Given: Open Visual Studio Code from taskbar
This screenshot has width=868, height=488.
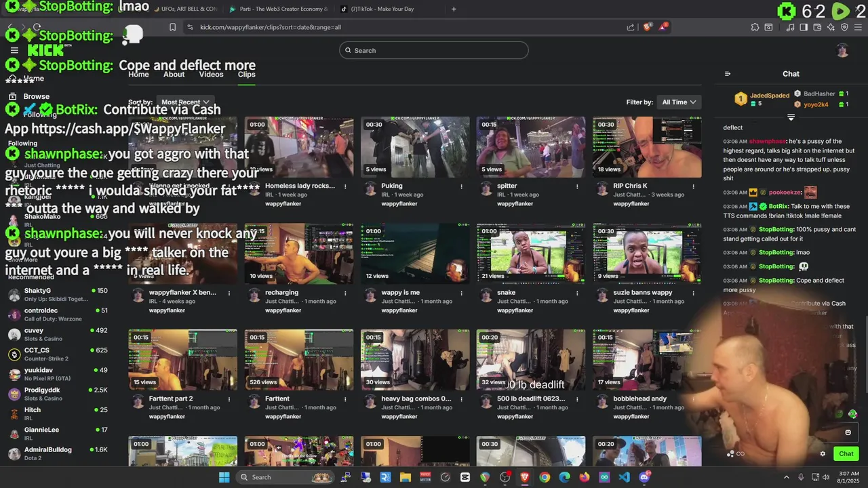Looking at the screenshot, I should click(x=624, y=477).
